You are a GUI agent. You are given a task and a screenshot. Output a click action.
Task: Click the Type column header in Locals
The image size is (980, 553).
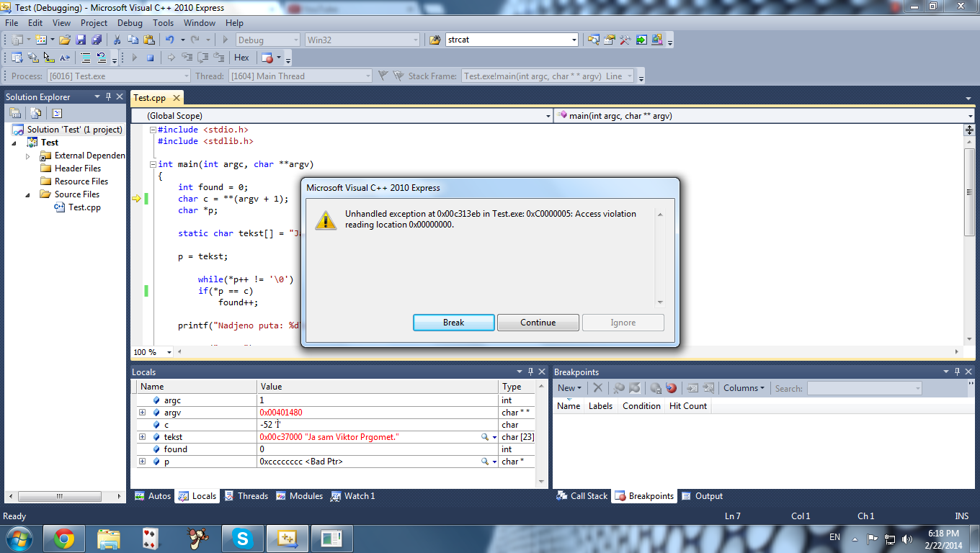(517, 387)
